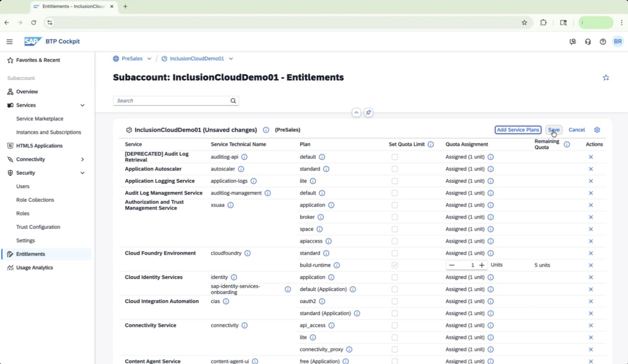The width and height of the screenshot is (628, 364).
Task: Decrease build-runtime units with minus
Action: coord(452,265)
